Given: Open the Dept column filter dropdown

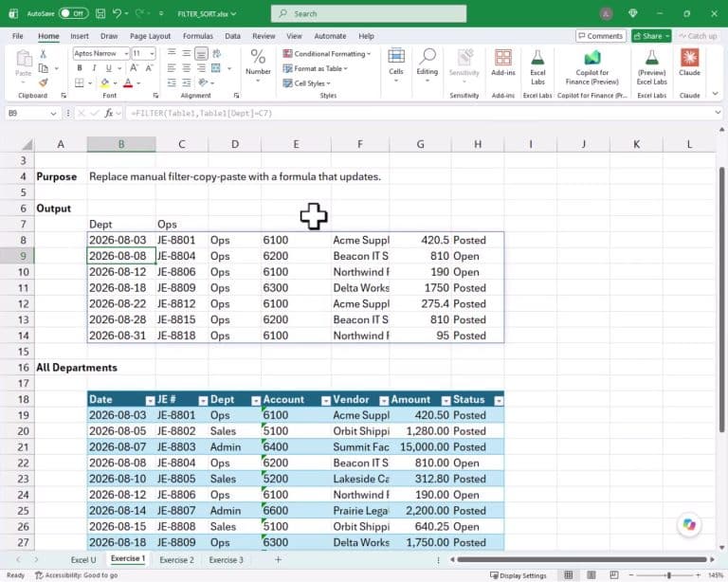Looking at the screenshot, I should pyautogui.click(x=256, y=401).
